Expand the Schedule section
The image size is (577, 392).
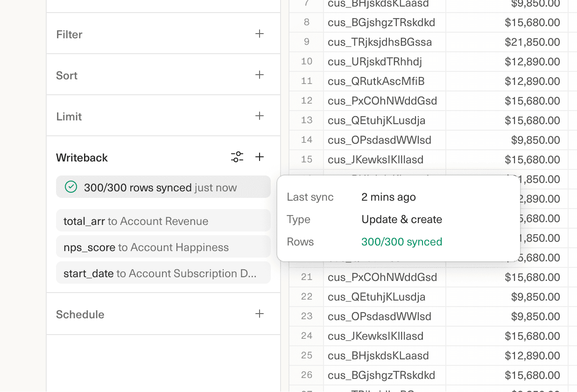80,314
